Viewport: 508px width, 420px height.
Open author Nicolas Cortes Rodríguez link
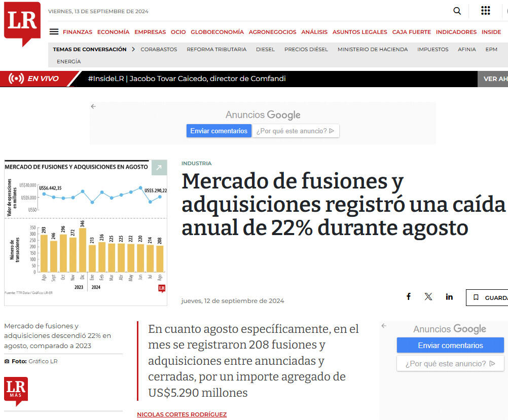click(x=182, y=414)
